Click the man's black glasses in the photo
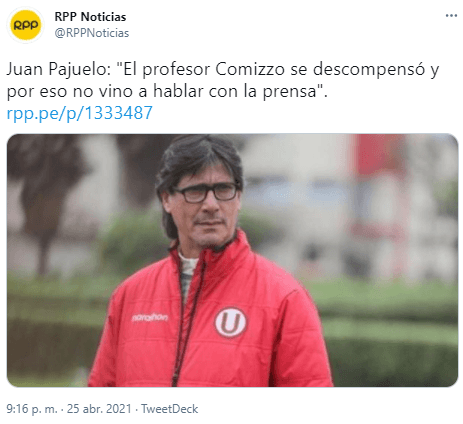This screenshot has height=424, width=463. click(x=205, y=193)
